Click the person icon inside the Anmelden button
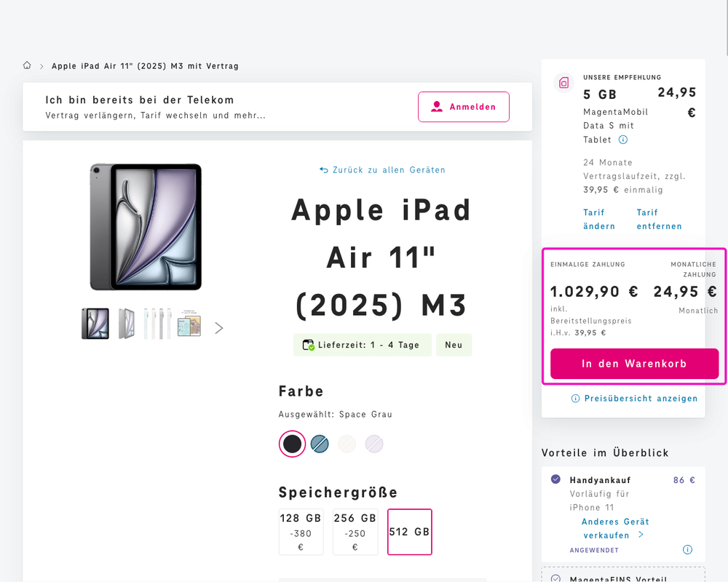Viewport: 728px width, 582px height. click(436, 106)
